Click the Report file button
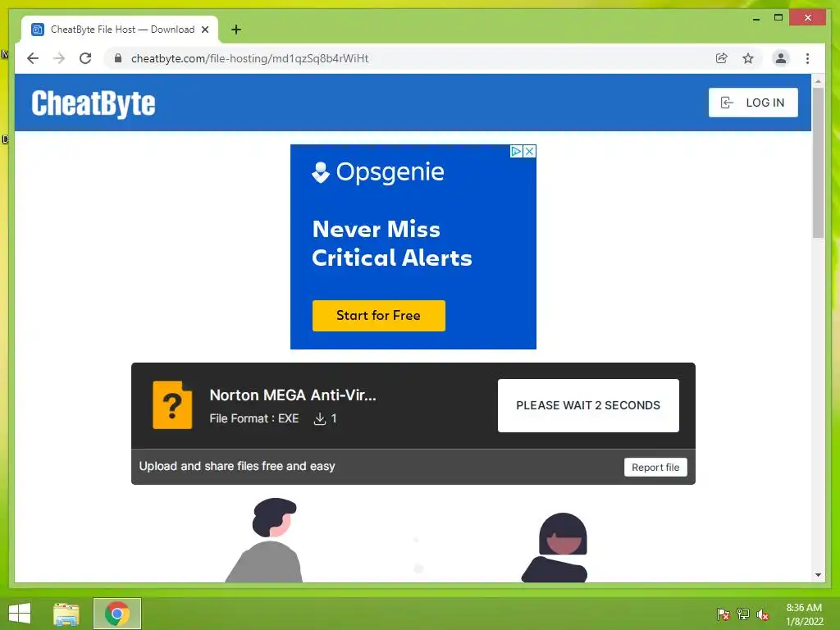Image resolution: width=840 pixels, height=630 pixels. pos(655,467)
